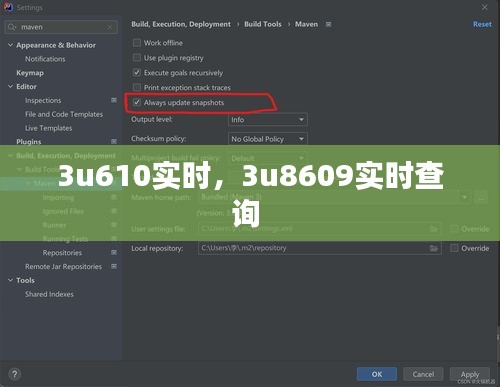
Task: Open folder browser for Local repository
Action: [x=433, y=248]
